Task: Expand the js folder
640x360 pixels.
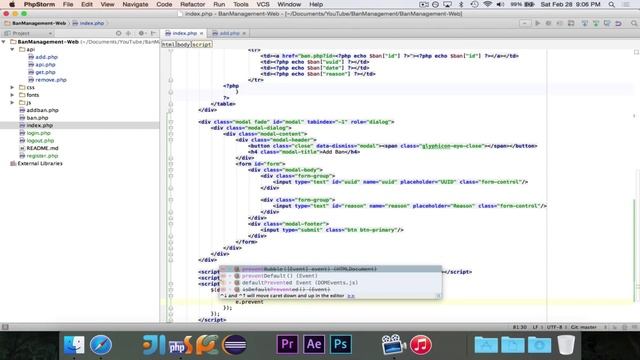Action: click(12, 102)
